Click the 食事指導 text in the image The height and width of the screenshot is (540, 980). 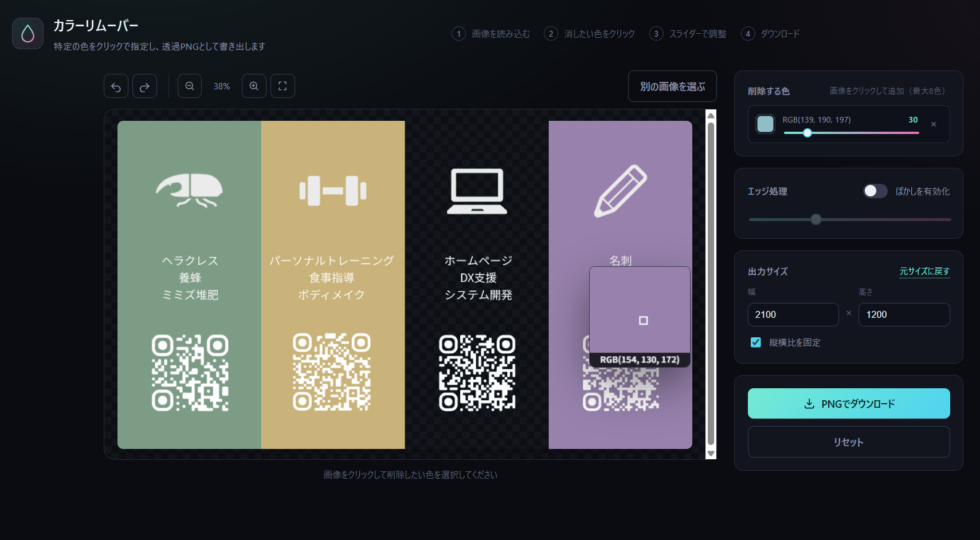tap(332, 278)
